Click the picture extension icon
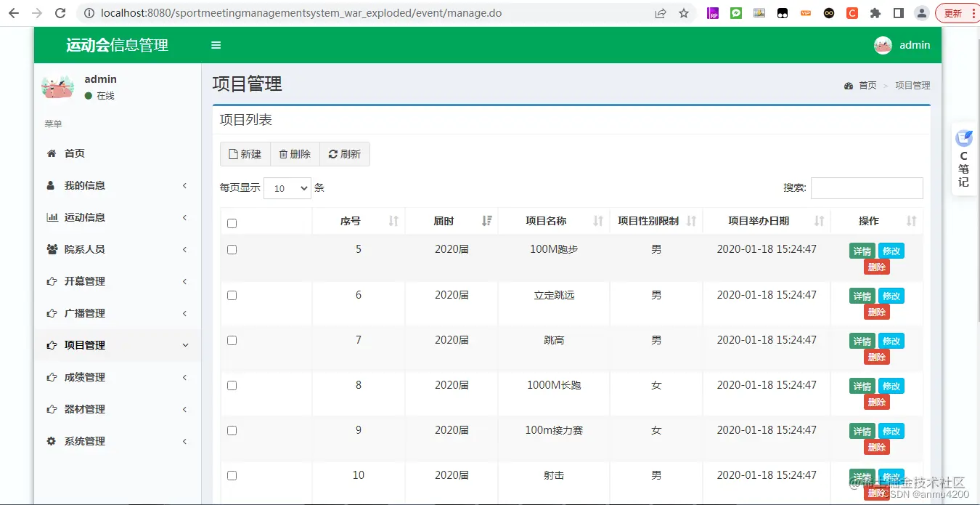This screenshot has width=980, height=505. coord(759,13)
